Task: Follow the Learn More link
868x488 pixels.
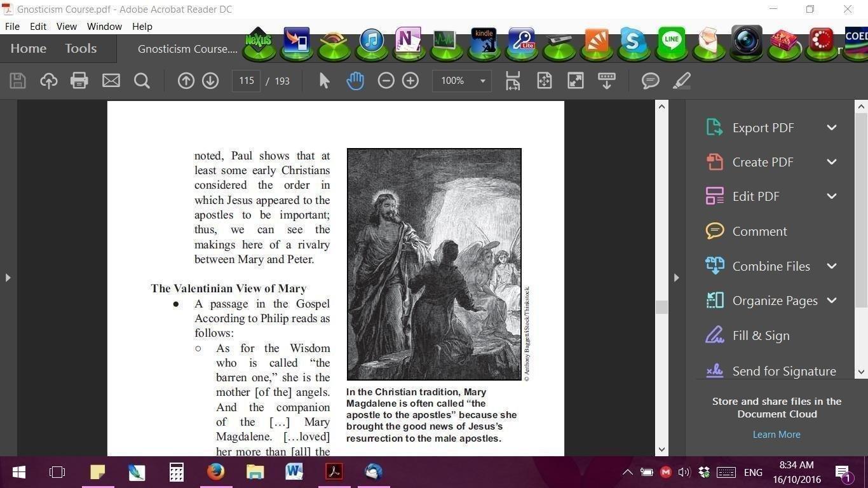Action: tap(776, 435)
